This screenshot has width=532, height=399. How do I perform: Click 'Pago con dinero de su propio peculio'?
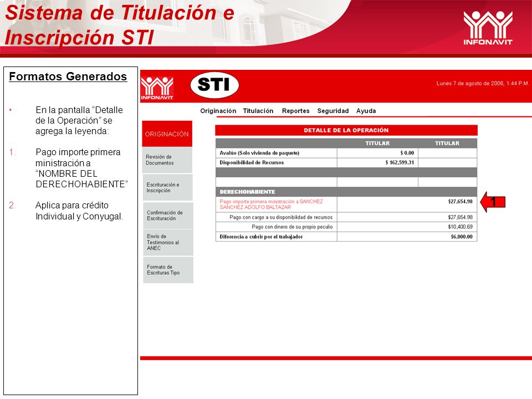292,227
